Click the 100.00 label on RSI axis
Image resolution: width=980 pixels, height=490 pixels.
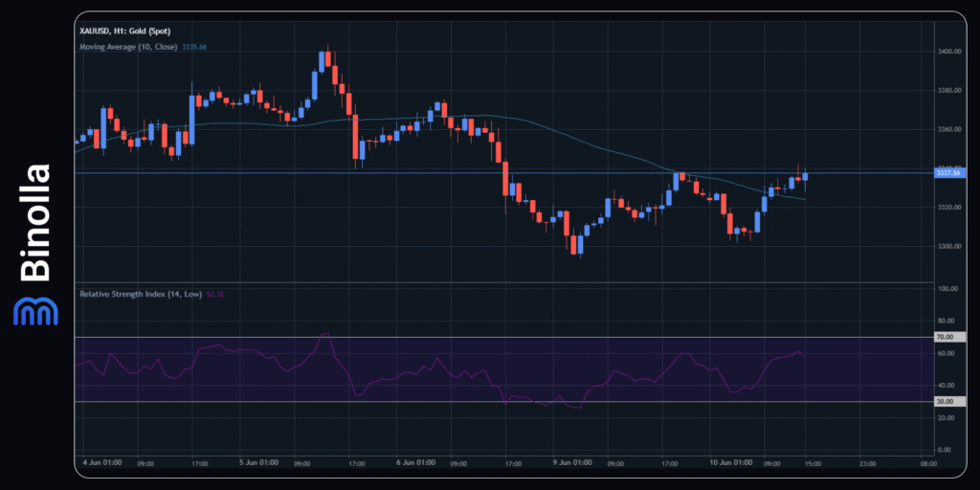click(x=949, y=288)
